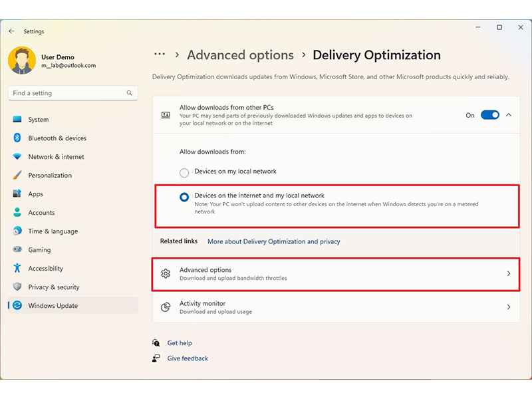The width and height of the screenshot is (532, 399).
Task: Click the m_lab@outlook.com account email
Action: (x=68, y=65)
